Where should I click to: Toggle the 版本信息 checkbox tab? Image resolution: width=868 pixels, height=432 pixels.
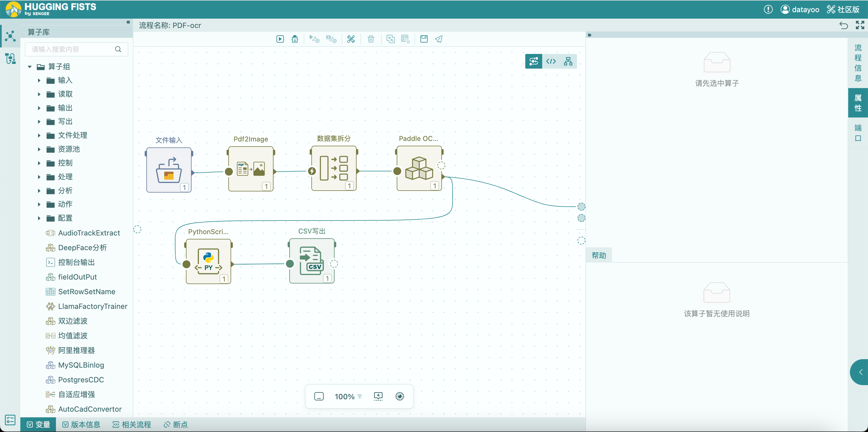[x=82, y=424]
